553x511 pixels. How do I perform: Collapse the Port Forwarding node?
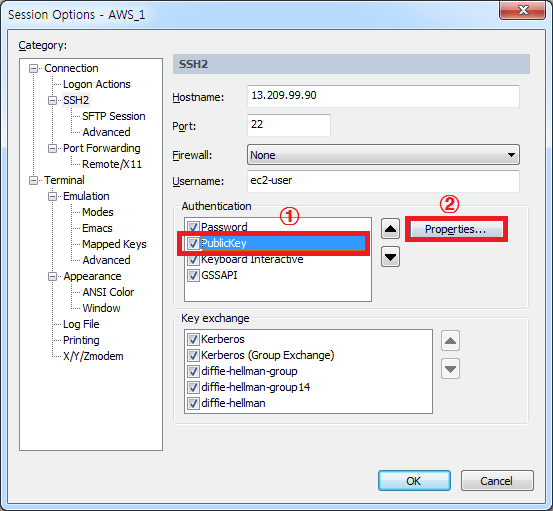52,148
